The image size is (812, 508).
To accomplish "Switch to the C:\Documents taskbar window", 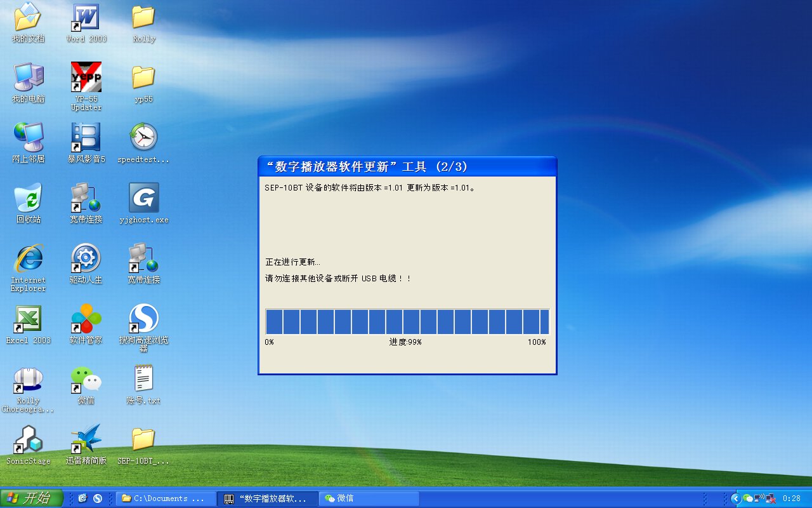I will pyautogui.click(x=166, y=498).
